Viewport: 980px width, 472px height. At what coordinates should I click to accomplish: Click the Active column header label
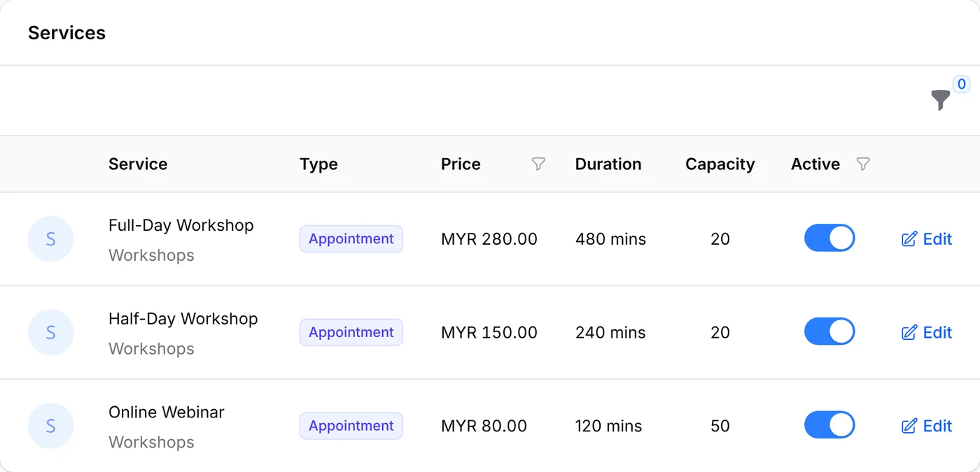815,164
